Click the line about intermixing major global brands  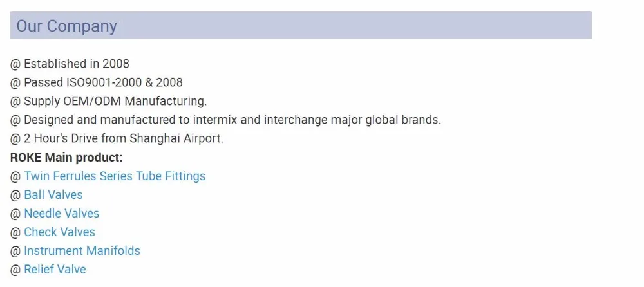tap(225, 120)
